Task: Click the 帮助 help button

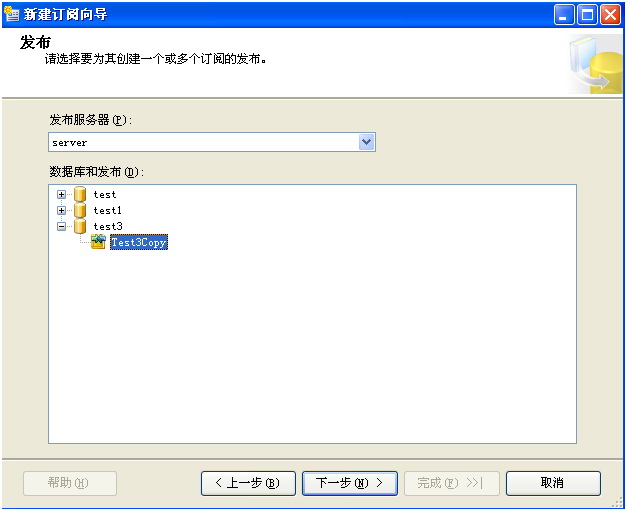Action: [69, 483]
